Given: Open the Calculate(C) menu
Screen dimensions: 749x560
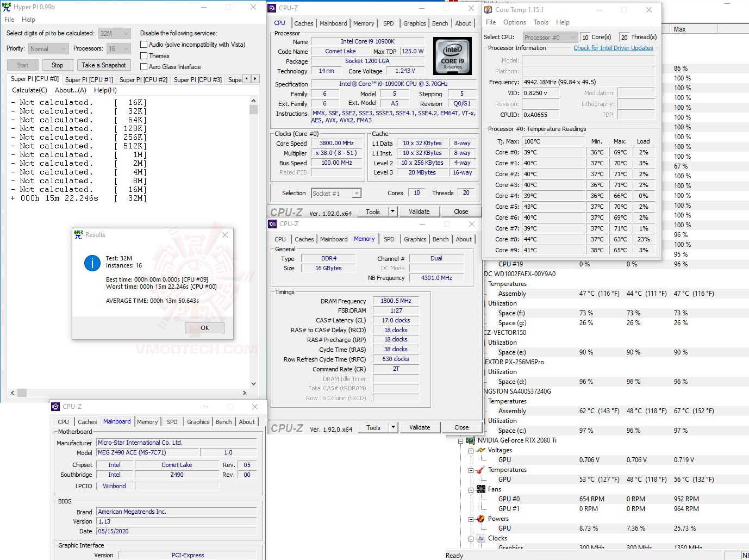Looking at the screenshot, I should pyautogui.click(x=29, y=90).
